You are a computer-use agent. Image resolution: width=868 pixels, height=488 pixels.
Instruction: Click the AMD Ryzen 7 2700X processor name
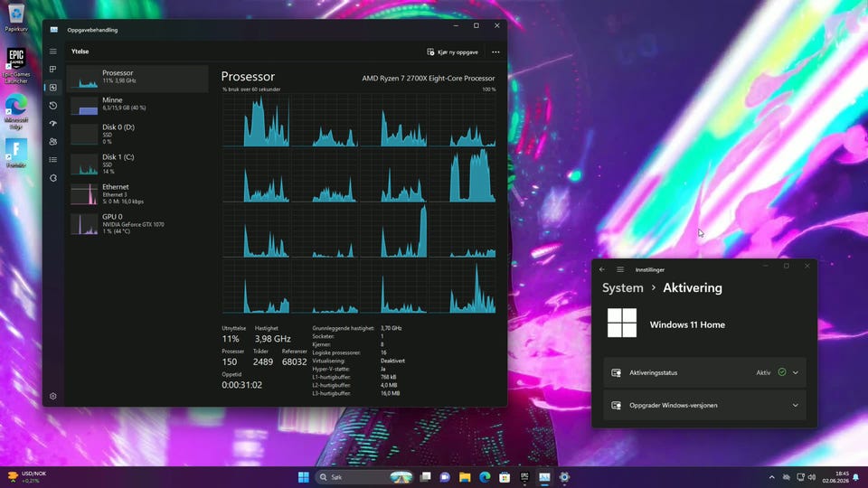[x=429, y=78]
